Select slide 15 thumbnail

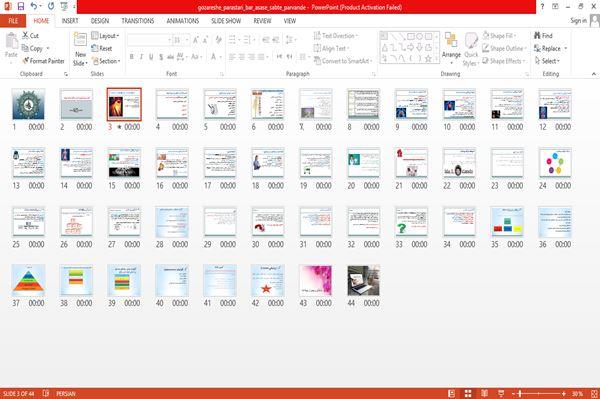tap(124, 163)
